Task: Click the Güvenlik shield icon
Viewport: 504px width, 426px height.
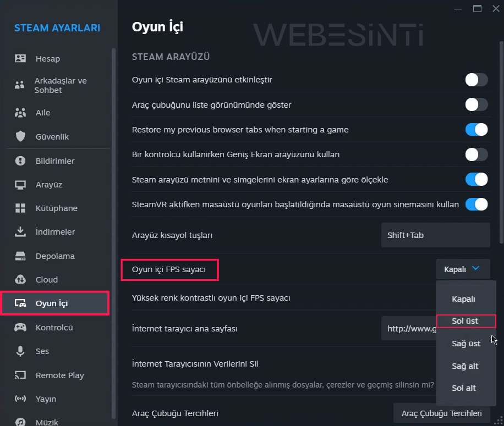Action: pos(20,136)
